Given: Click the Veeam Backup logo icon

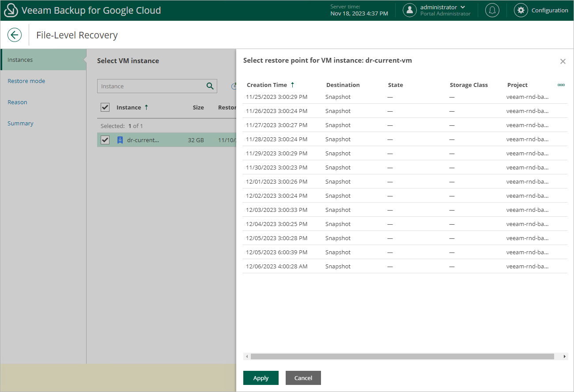Looking at the screenshot, I should [11, 10].
